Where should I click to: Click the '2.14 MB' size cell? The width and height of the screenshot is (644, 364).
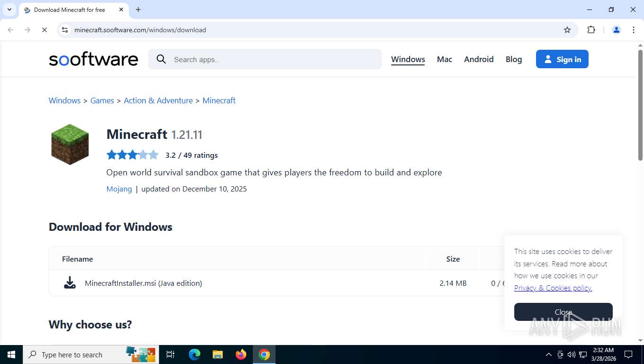453,283
